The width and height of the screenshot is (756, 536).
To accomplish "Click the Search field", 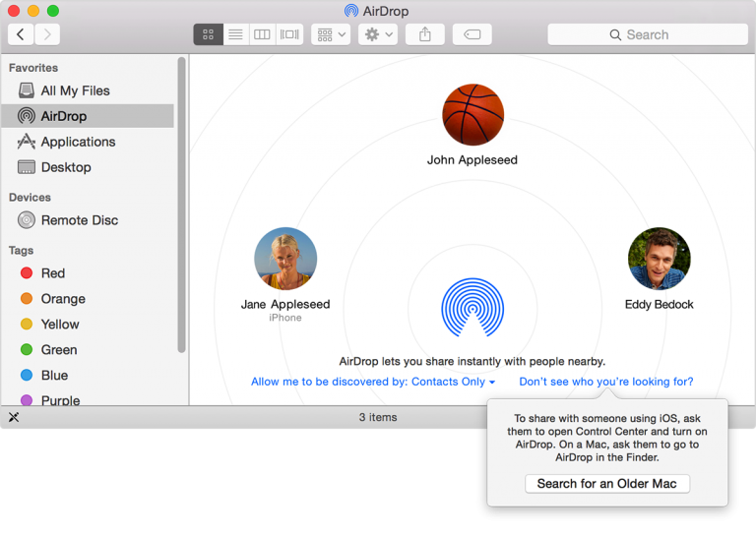I will (x=648, y=34).
